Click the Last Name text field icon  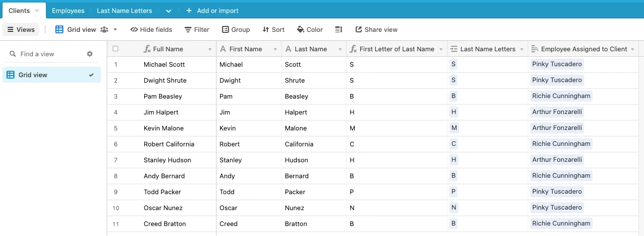click(288, 49)
